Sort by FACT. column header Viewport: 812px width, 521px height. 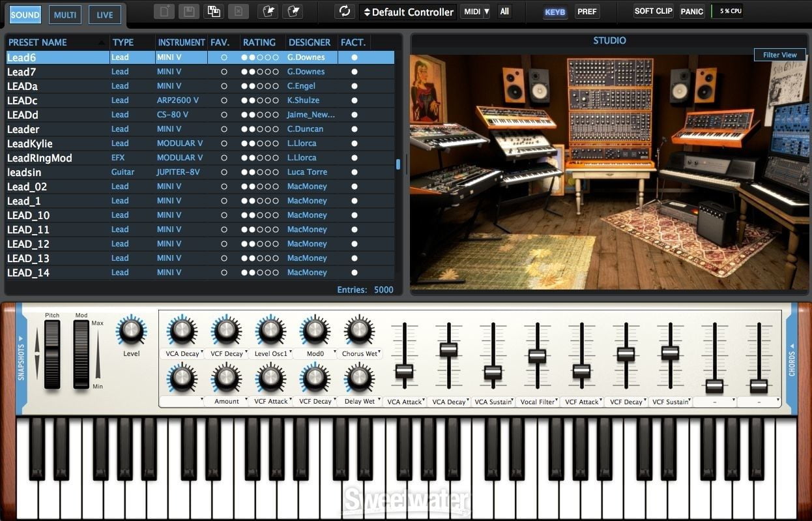[355, 42]
